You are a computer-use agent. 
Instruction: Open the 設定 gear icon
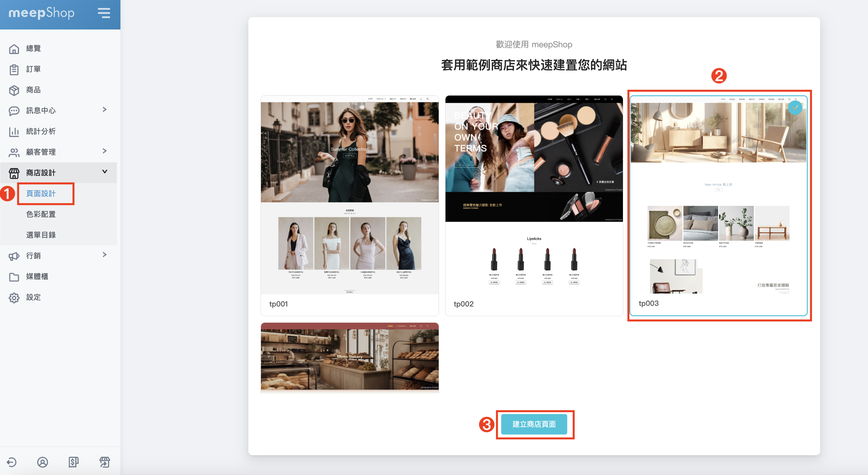14,298
